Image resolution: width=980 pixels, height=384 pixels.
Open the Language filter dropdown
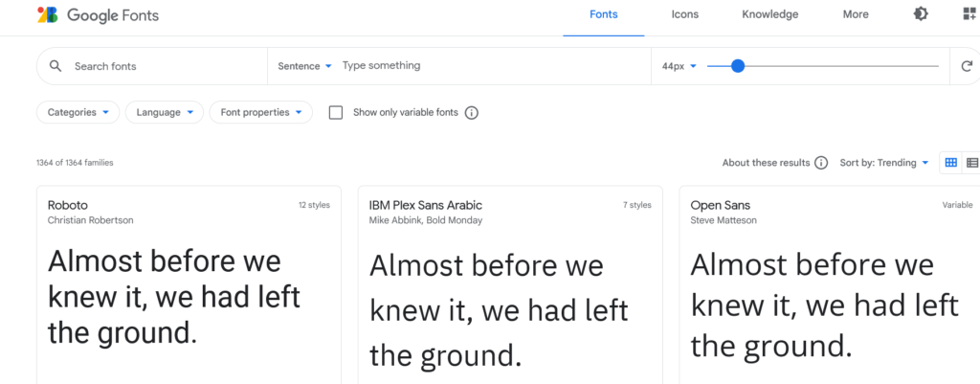165,113
